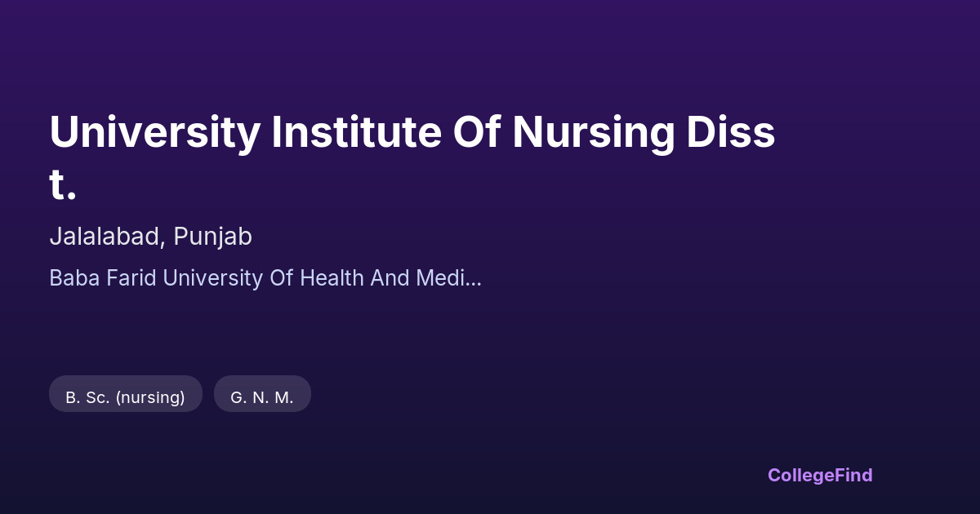980x514 pixels.
Task: Click the wrapped "t." on the title's second line
Action: pos(63,185)
